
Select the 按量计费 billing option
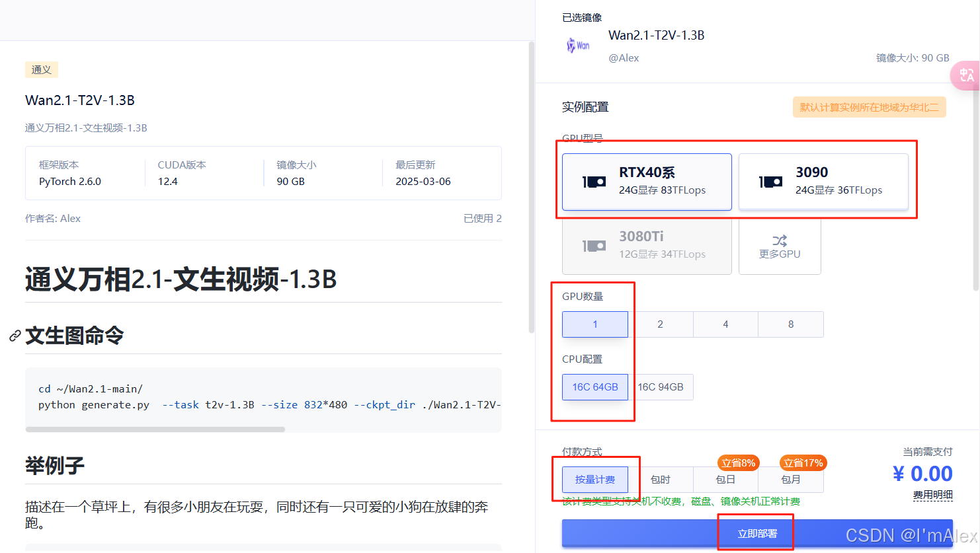pyautogui.click(x=596, y=480)
